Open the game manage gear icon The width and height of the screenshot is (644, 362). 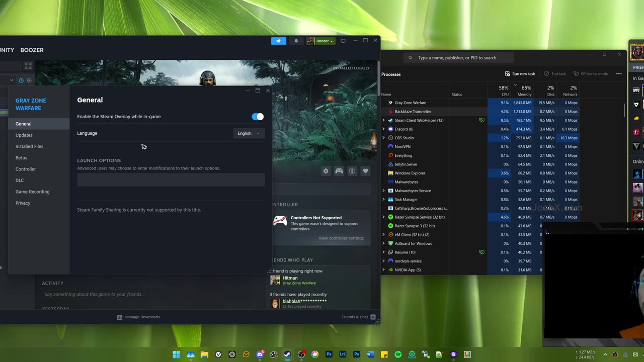pyautogui.click(x=326, y=171)
